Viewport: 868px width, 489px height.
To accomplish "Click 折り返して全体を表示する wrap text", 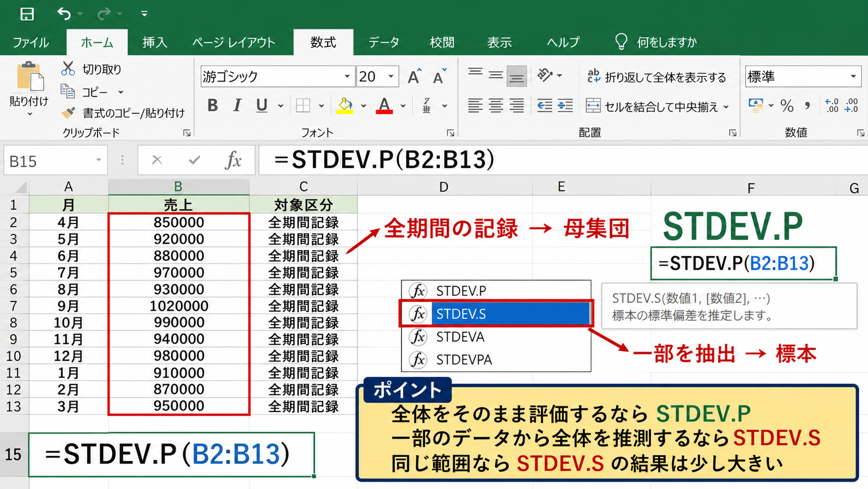I will [657, 77].
